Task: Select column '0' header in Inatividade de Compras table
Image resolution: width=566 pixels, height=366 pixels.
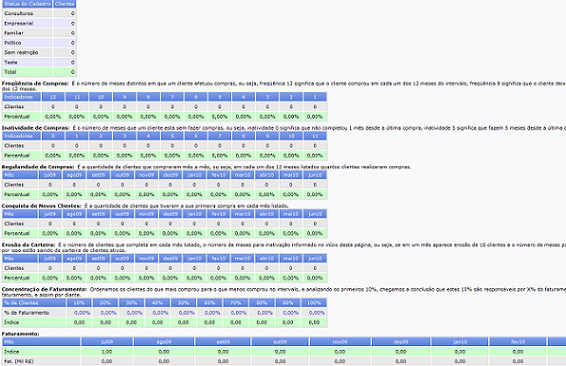Action: pyautogui.click(x=53, y=136)
